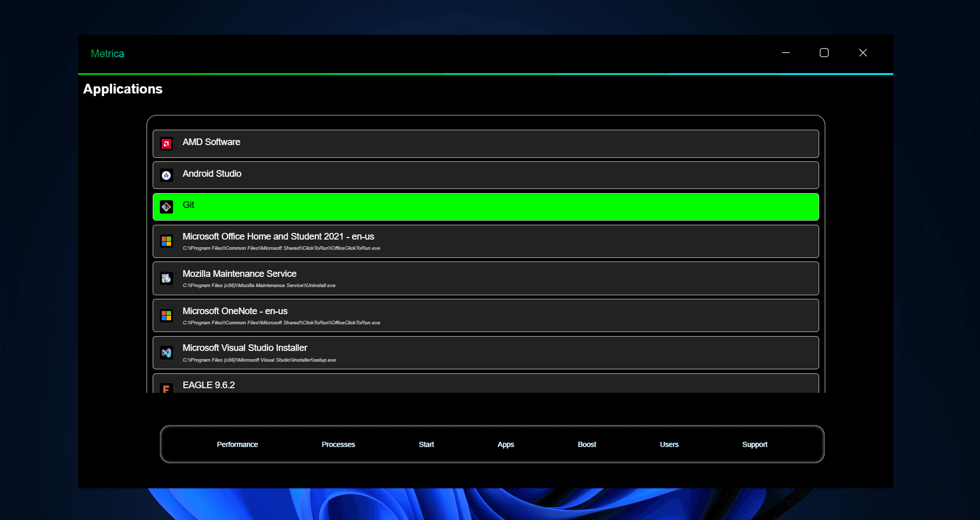Click the EAGLE 9.6.2 icon
Screen dimensions: 980x520
(166, 389)
